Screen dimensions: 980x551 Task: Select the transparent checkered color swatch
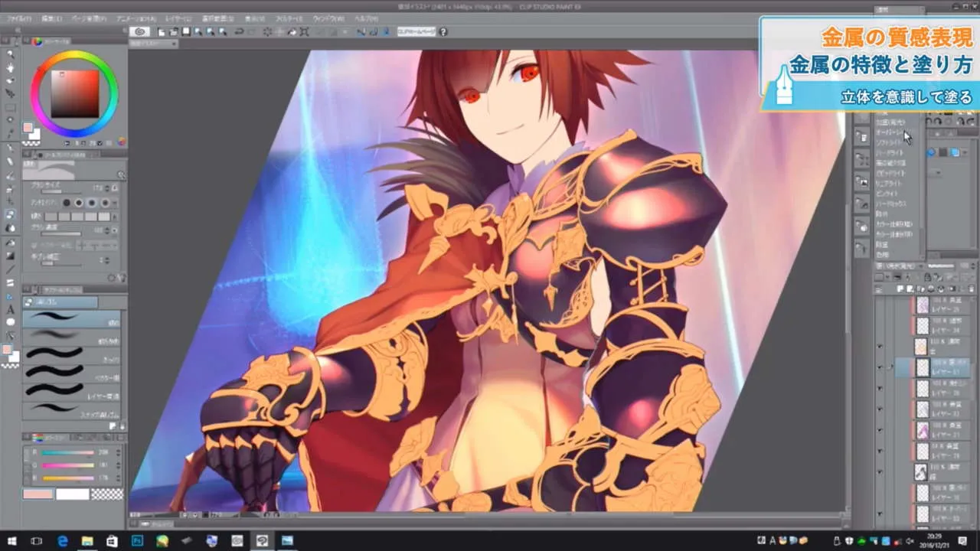click(106, 494)
